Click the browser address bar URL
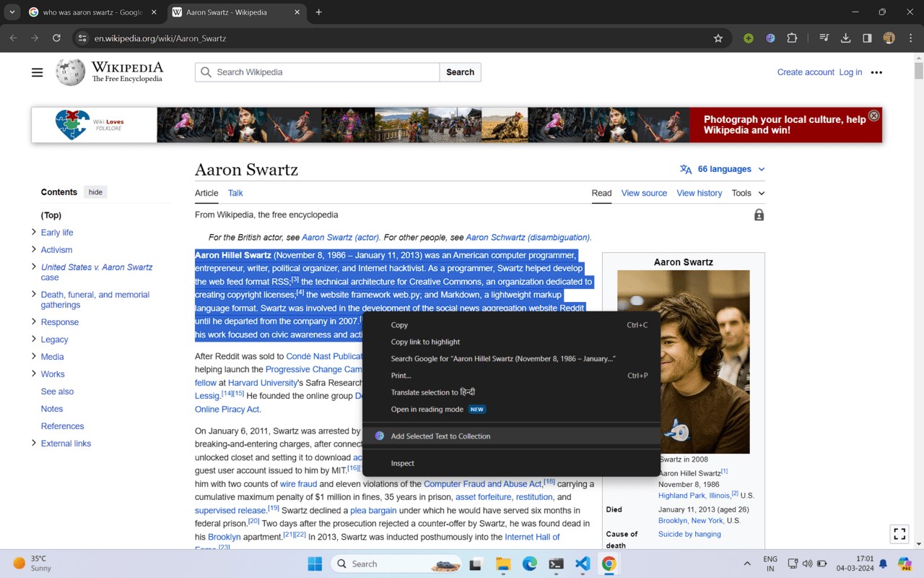Viewport: 924px width, 578px height. click(160, 38)
